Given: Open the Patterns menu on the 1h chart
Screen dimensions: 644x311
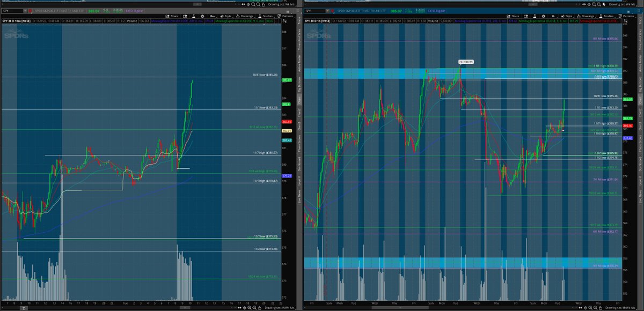Looking at the screenshot, I should [627, 16].
